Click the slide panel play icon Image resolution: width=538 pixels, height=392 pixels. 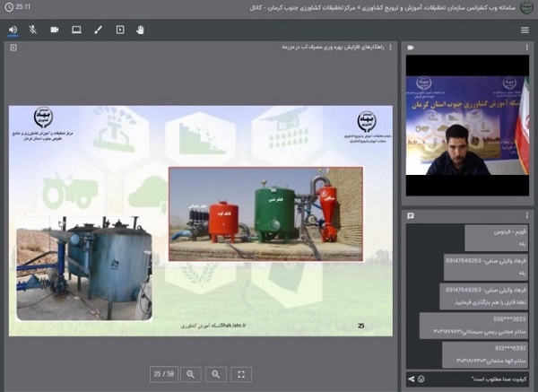13,48
